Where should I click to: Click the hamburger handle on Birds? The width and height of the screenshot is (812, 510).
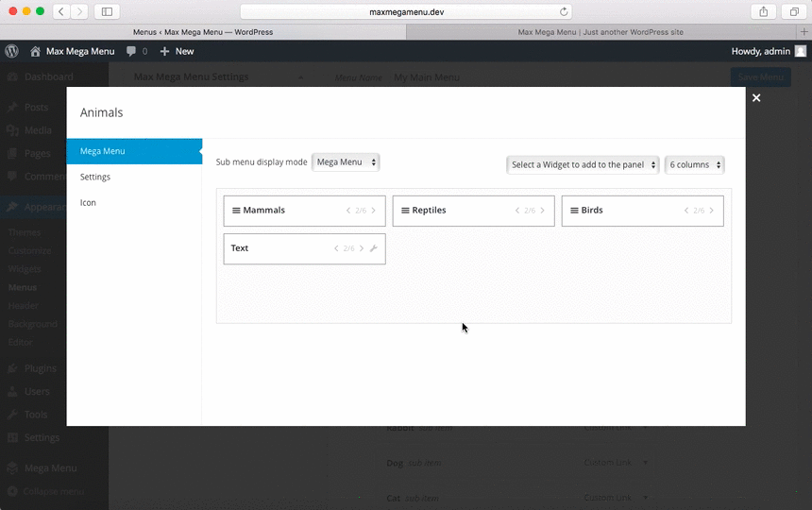pos(574,211)
